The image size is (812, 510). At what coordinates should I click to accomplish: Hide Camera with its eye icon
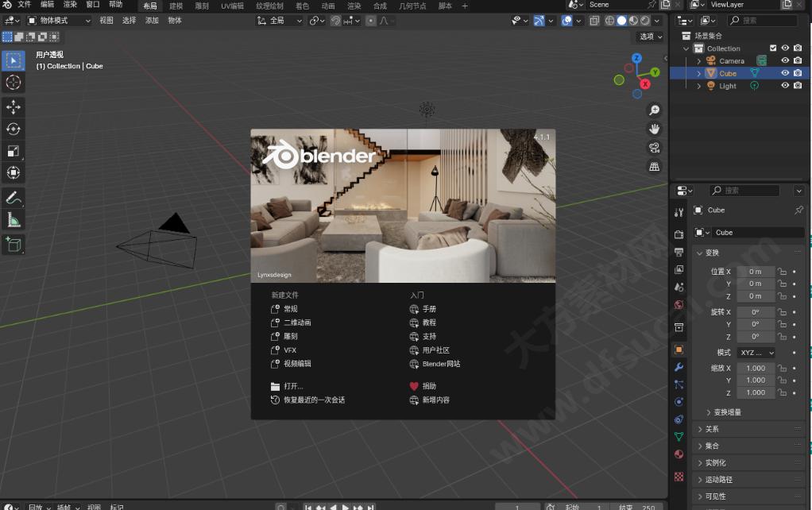pyautogui.click(x=785, y=60)
